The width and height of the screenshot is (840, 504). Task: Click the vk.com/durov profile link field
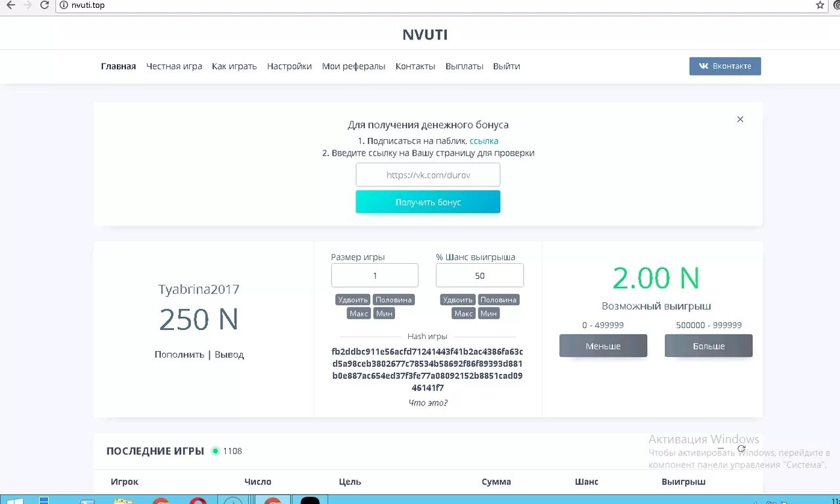click(x=428, y=175)
